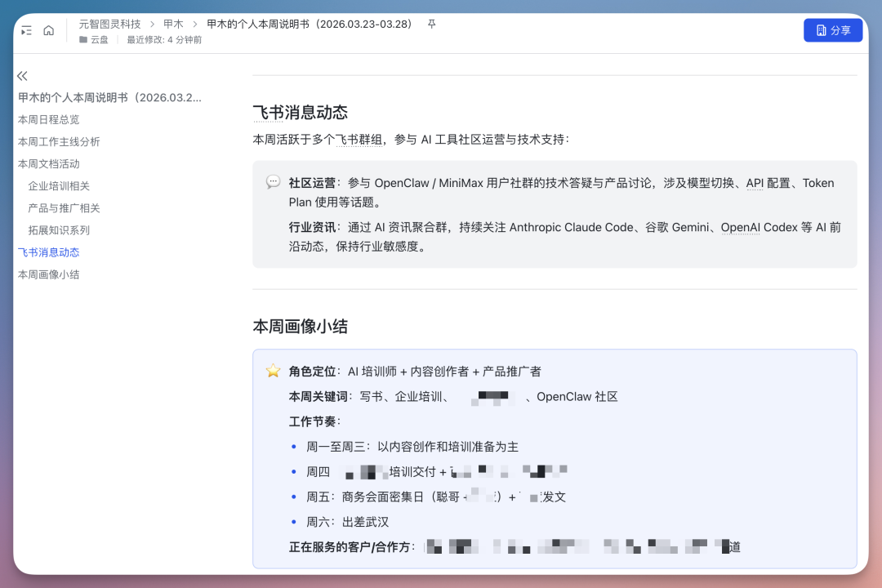This screenshot has width=882, height=588.
Task: Toggle the sidebar with top-left panel icon
Action: click(27, 29)
